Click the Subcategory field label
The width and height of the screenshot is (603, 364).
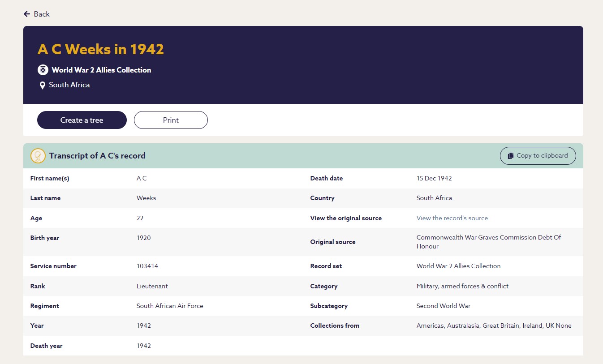(329, 306)
